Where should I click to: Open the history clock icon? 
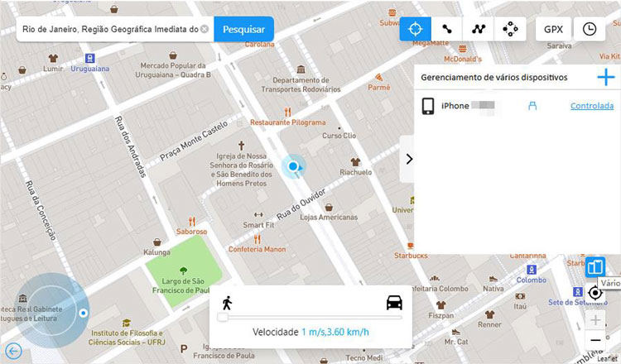tap(589, 28)
